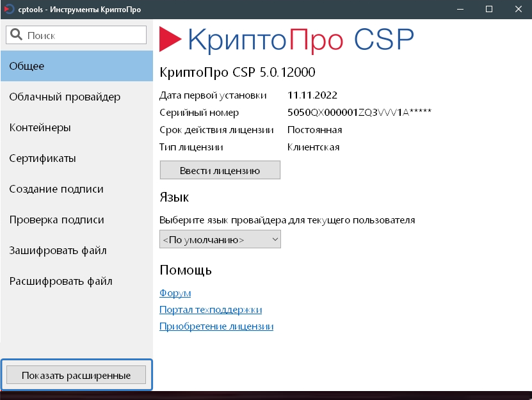The height and width of the screenshot is (400, 532).
Task: Focus the Поиск search field
Action: 76,35
